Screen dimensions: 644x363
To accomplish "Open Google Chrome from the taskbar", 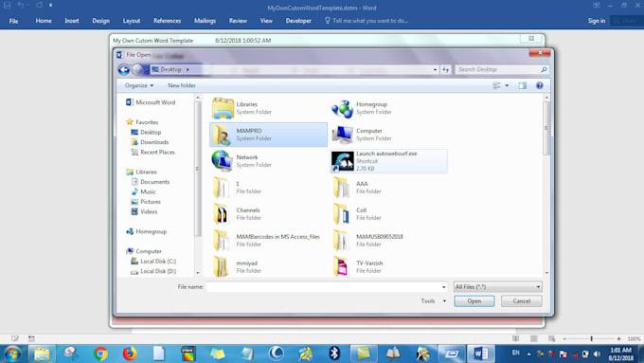I will (100, 354).
